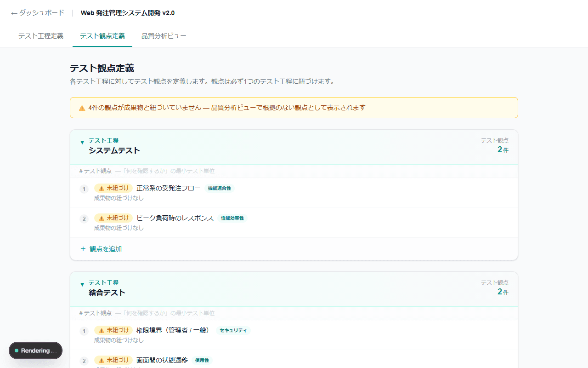Viewport: 588px width, 368px height.
Task: Click the 2件 viewpoint count for システムテスト
Action: pyautogui.click(x=502, y=149)
